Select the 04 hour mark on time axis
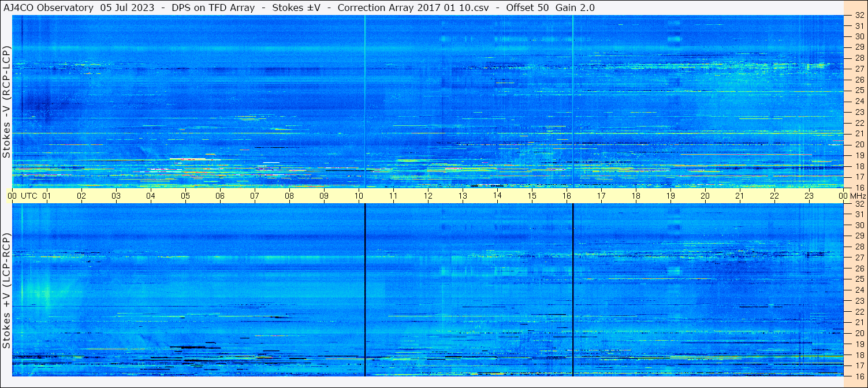 tap(151, 196)
